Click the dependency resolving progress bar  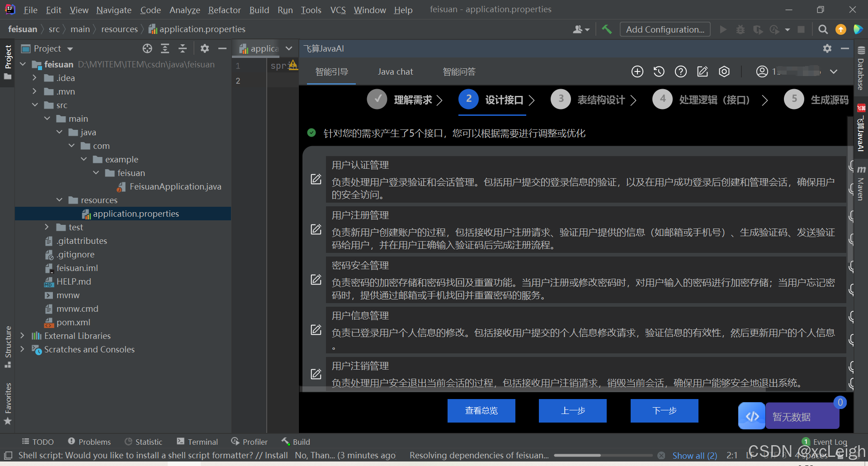coord(604,455)
